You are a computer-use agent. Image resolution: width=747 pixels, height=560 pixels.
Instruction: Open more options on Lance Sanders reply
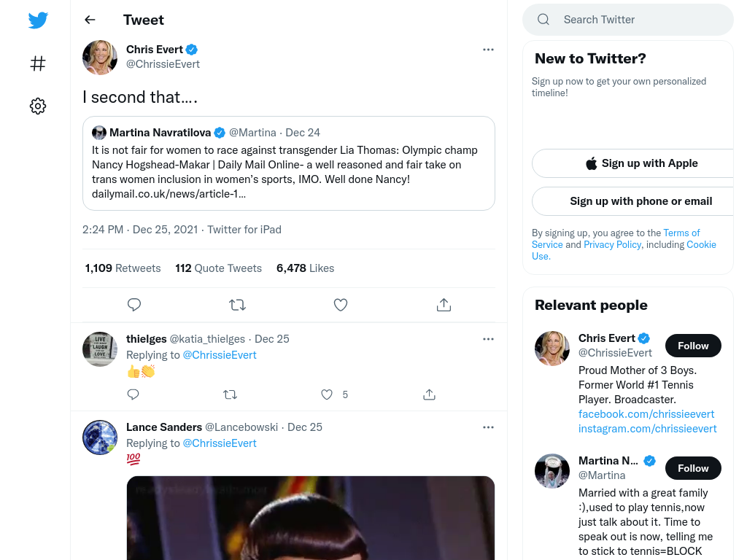click(x=488, y=427)
